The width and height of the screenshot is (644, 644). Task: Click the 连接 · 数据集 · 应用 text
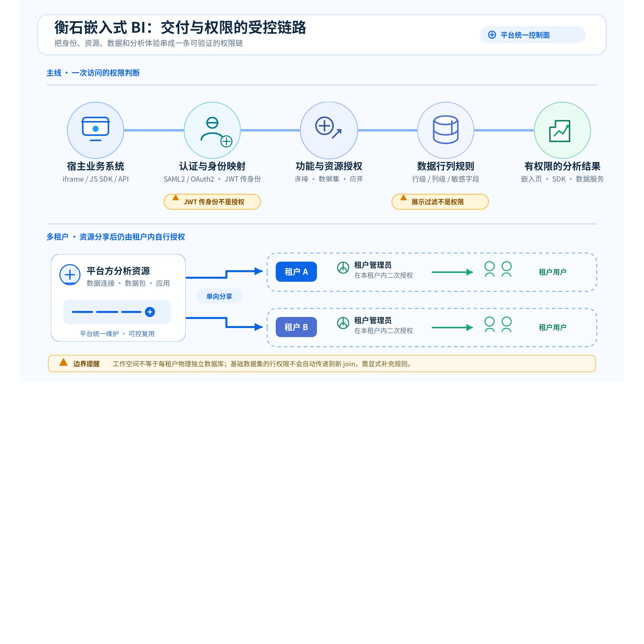[x=329, y=179]
